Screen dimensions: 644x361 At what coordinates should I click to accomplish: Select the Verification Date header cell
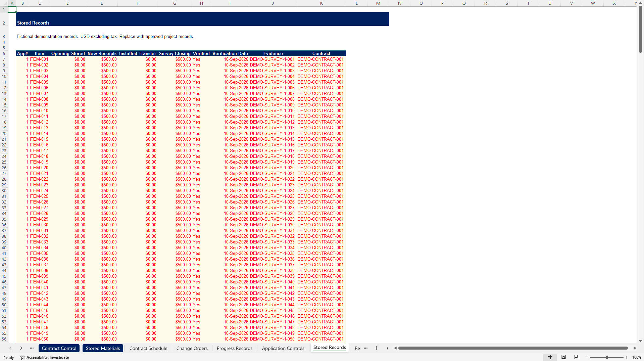[x=230, y=53]
